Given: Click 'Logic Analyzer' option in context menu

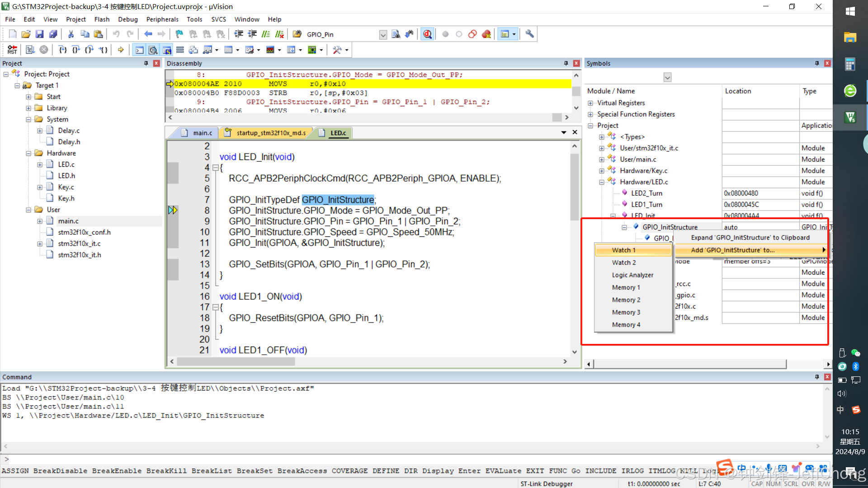Looking at the screenshot, I should pyautogui.click(x=632, y=275).
